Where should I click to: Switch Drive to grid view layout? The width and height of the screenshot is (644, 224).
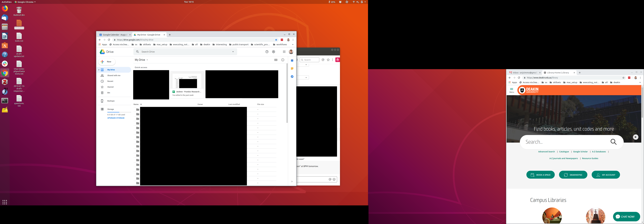click(x=276, y=60)
